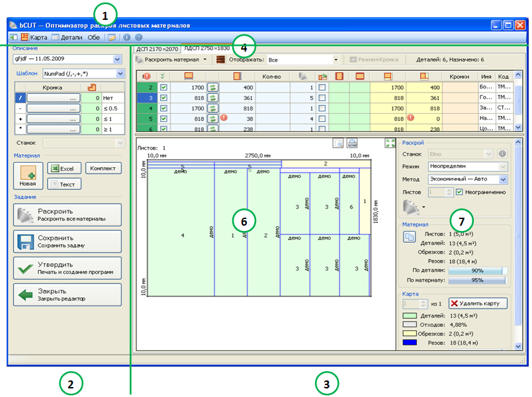The height and width of the screenshot is (397, 532).
Task: Click the saw blade column header icon
Action: click(x=302, y=76)
